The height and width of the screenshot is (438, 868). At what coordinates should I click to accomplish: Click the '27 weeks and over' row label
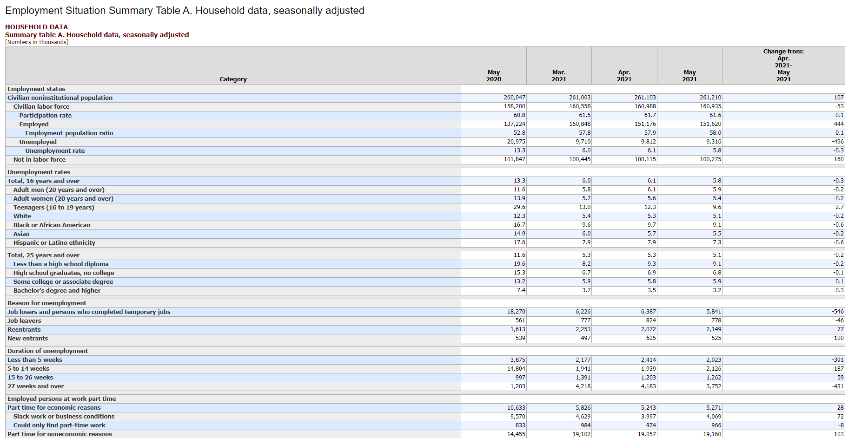point(35,386)
